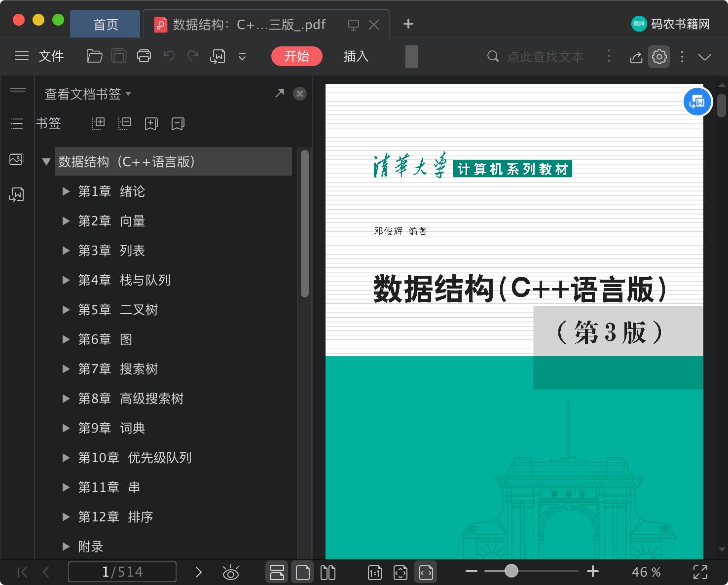Click the floating blue convert button on page
Image resolution: width=728 pixels, height=585 pixels.
tap(697, 102)
